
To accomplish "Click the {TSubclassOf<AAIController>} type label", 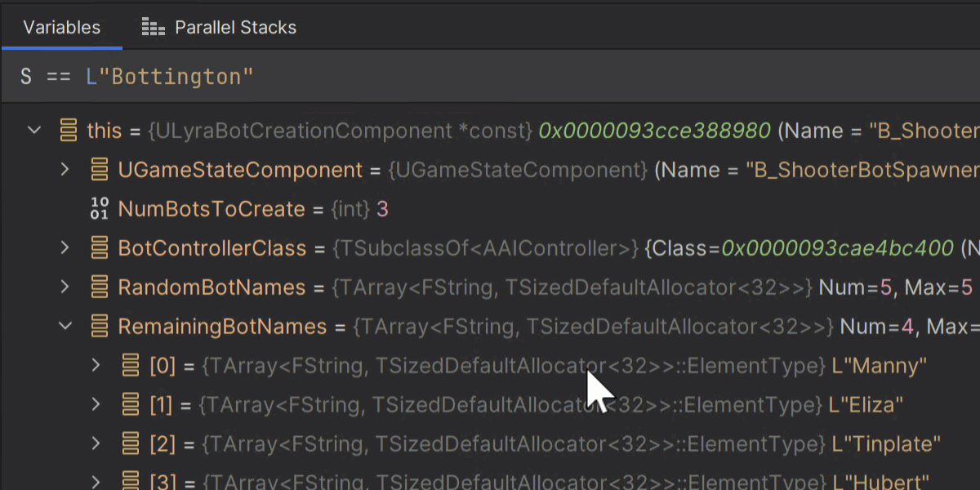I will (486, 248).
